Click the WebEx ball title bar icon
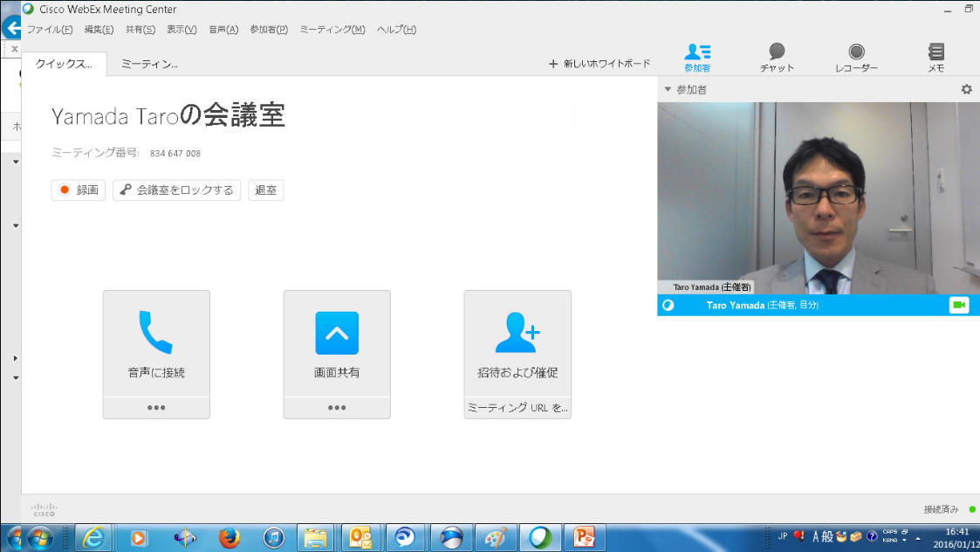This screenshot has width=980, height=552. (x=28, y=9)
